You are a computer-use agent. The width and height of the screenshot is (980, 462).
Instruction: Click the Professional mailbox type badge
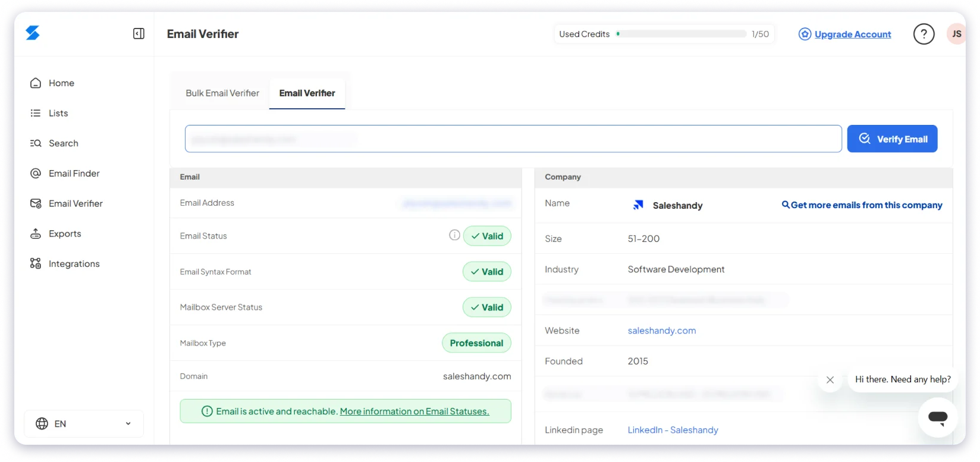(476, 343)
